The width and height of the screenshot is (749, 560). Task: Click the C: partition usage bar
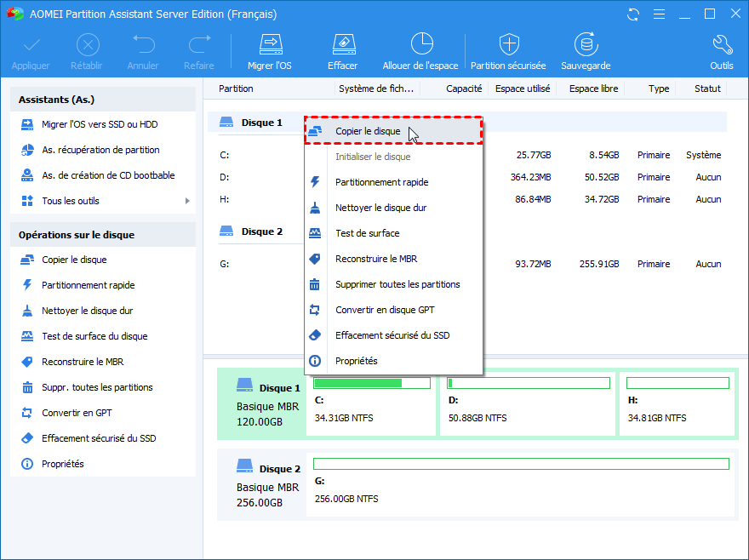372,383
